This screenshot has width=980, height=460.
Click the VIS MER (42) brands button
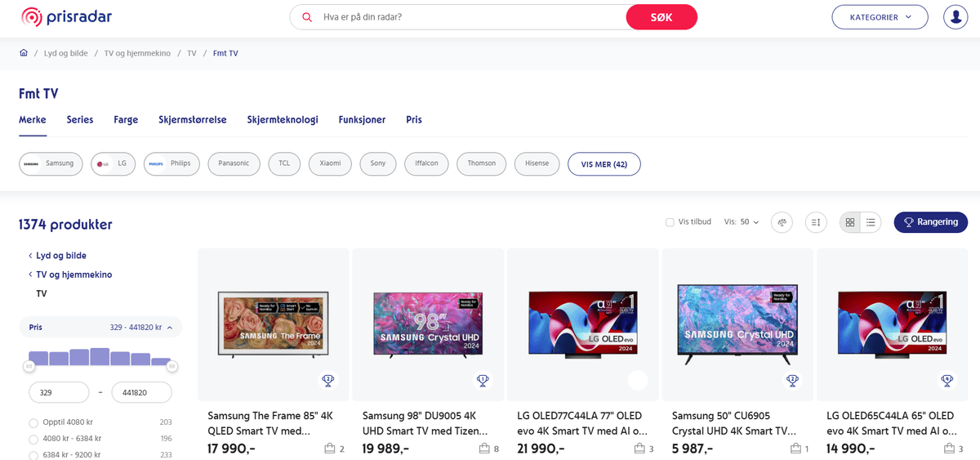(604, 163)
